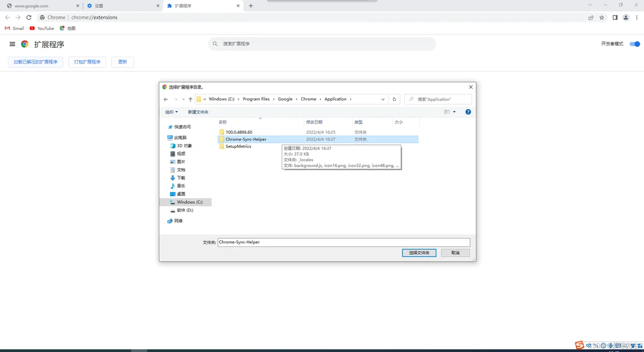Open the extensions page hamburger menu

pyautogui.click(x=12, y=44)
